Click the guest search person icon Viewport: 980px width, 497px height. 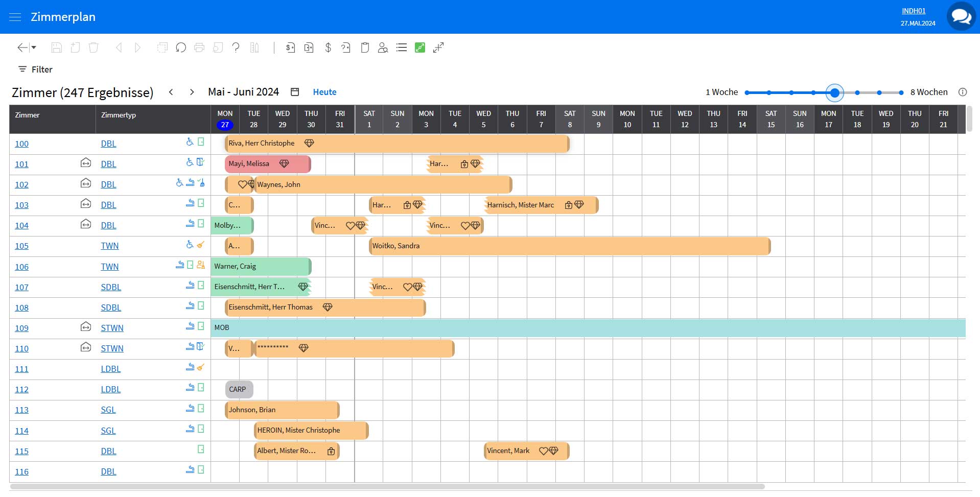coord(383,48)
